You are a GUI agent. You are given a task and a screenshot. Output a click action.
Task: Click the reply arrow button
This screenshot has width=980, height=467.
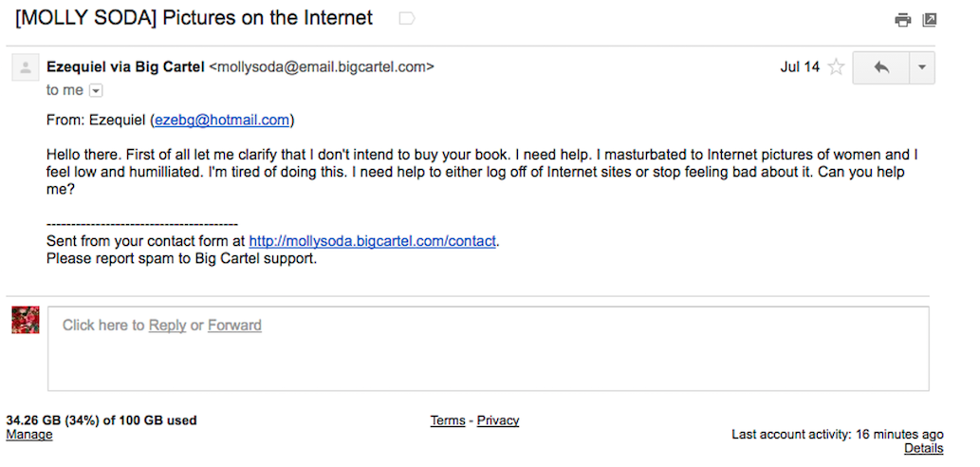point(880,67)
